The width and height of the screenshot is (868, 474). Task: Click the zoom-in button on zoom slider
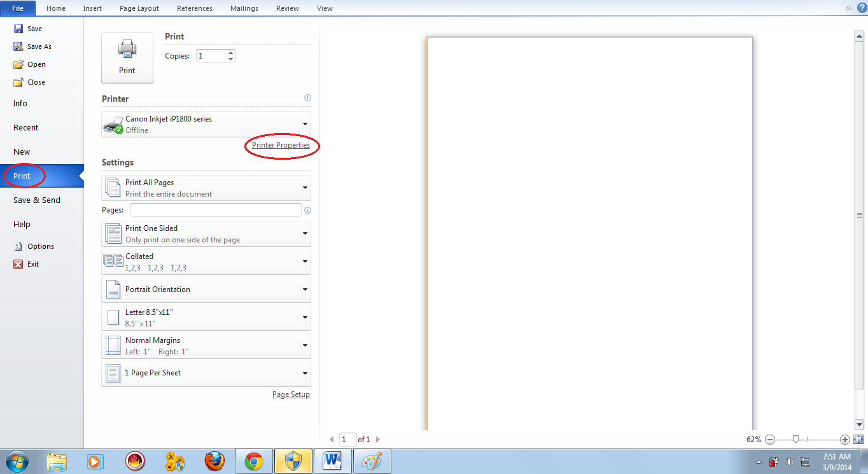[x=844, y=439]
